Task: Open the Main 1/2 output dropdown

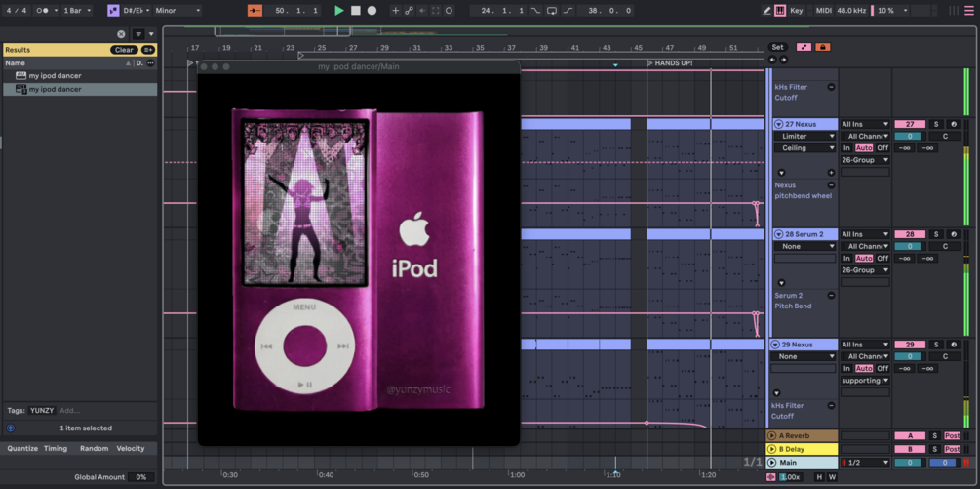Action: click(x=865, y=463)
